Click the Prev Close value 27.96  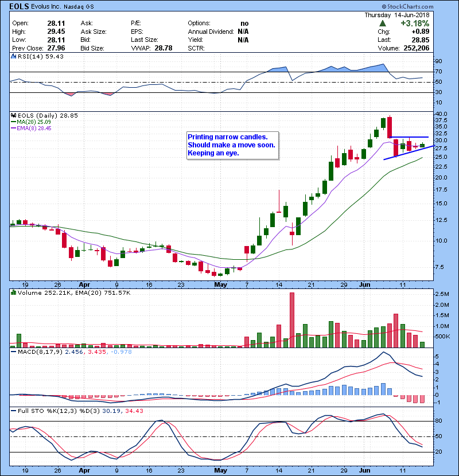click(56, 48)
